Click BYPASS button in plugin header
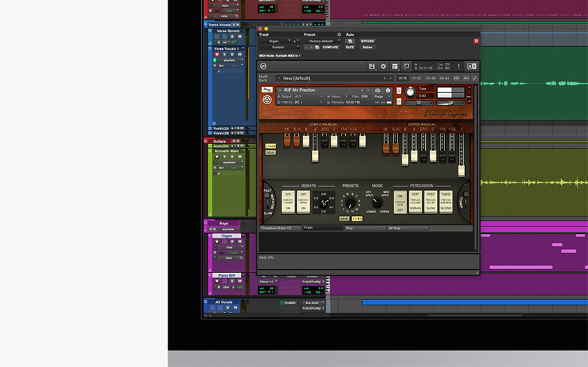The image size is (588, 367). point(367,41)
